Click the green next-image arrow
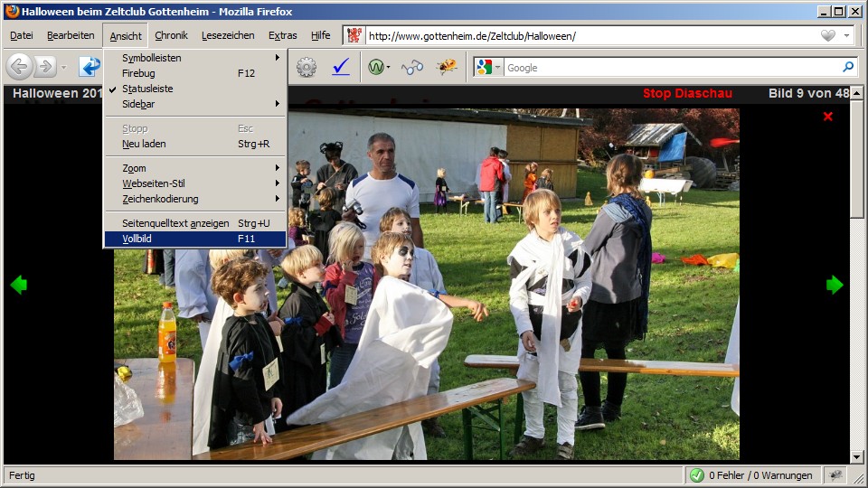 click(x=834, y=286)
